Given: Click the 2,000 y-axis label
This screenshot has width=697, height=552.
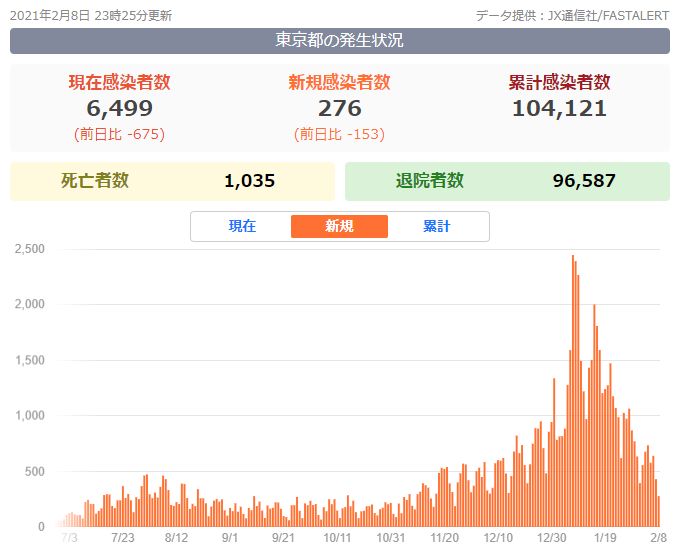Looking at the screenshot, I should [30, 304].
